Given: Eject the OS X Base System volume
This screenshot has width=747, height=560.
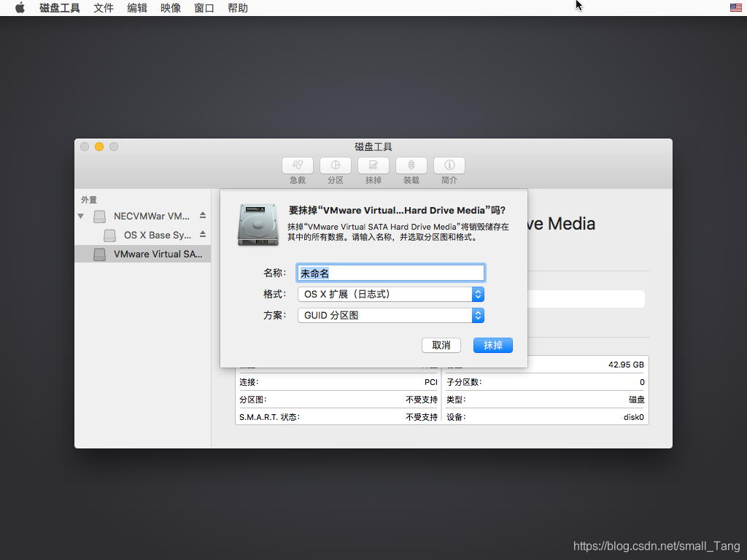Looking at the screenshot, I should point(203,234).
